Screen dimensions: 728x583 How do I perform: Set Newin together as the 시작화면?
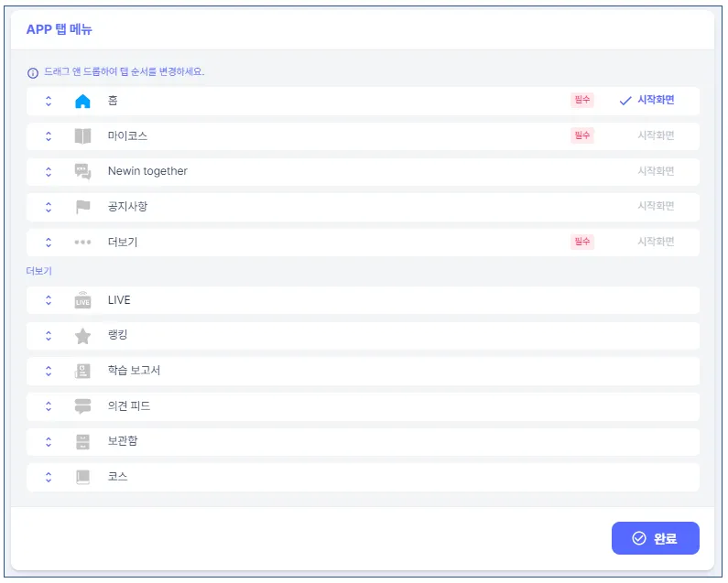pos(656,171)
